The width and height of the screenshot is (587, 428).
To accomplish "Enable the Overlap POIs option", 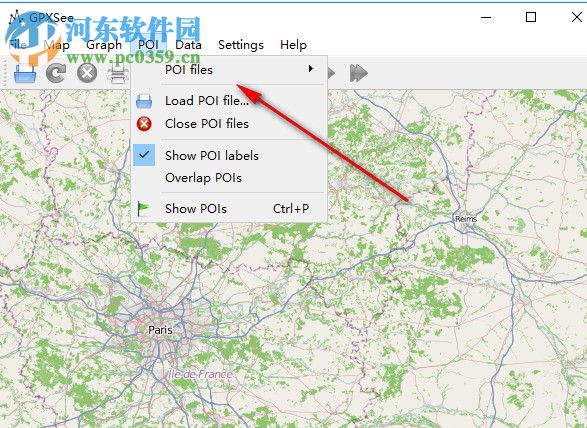I will click(x=229, y=178).
